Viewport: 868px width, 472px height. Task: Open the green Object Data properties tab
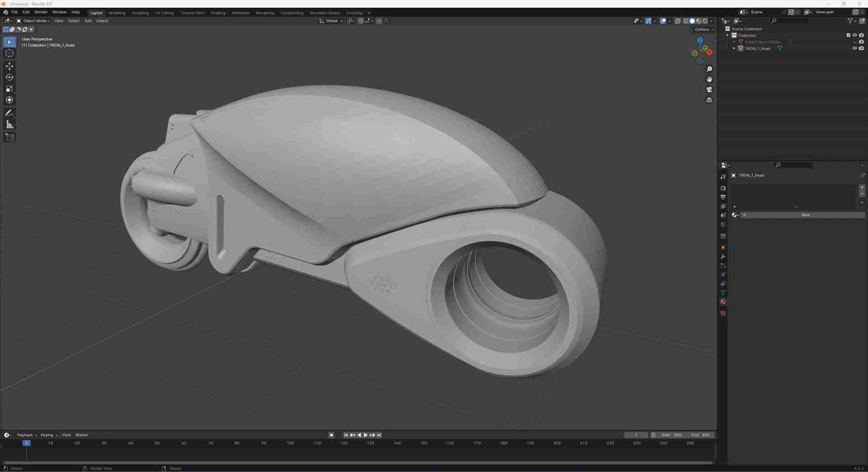point(723,293)
